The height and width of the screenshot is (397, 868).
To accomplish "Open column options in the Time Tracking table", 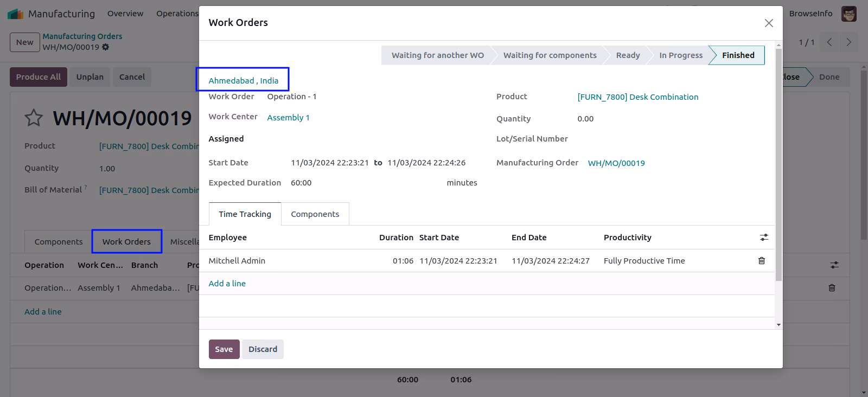I will (x=764, y=238).
